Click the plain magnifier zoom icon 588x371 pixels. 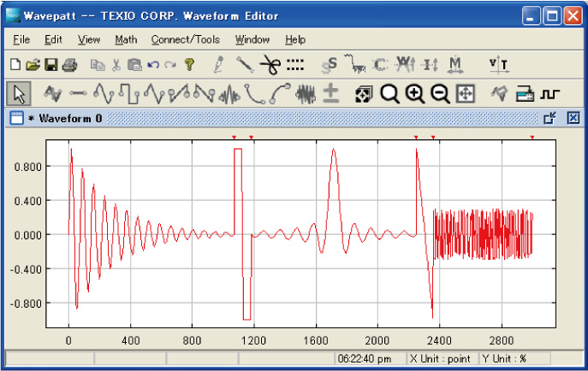click(x=389, y=93)
